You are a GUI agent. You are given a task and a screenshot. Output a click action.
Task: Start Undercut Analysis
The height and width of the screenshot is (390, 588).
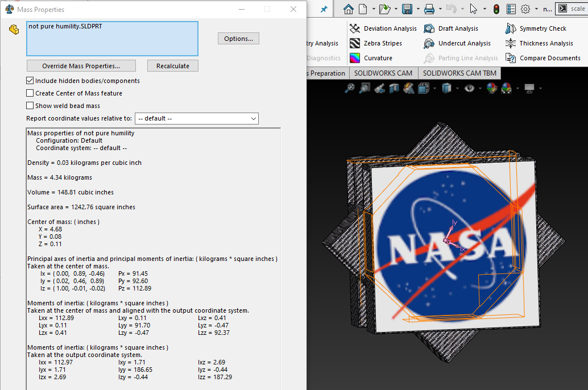[457, 44]
